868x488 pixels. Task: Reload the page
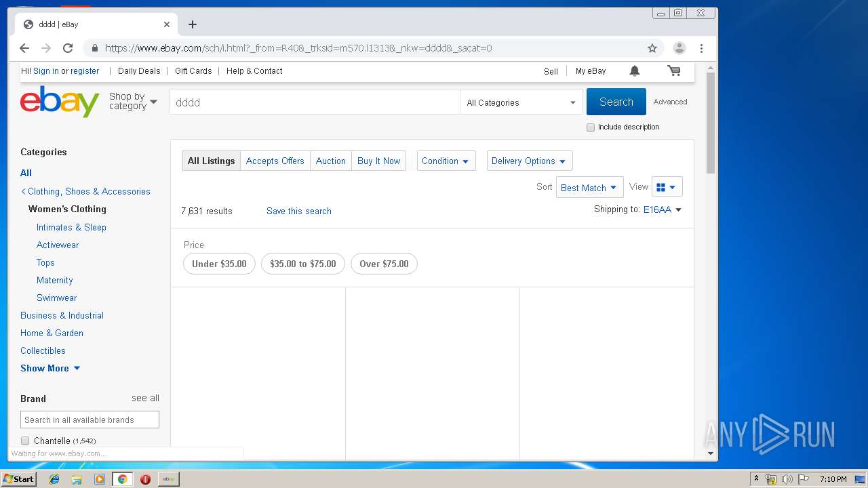click(x=68, y=48)
